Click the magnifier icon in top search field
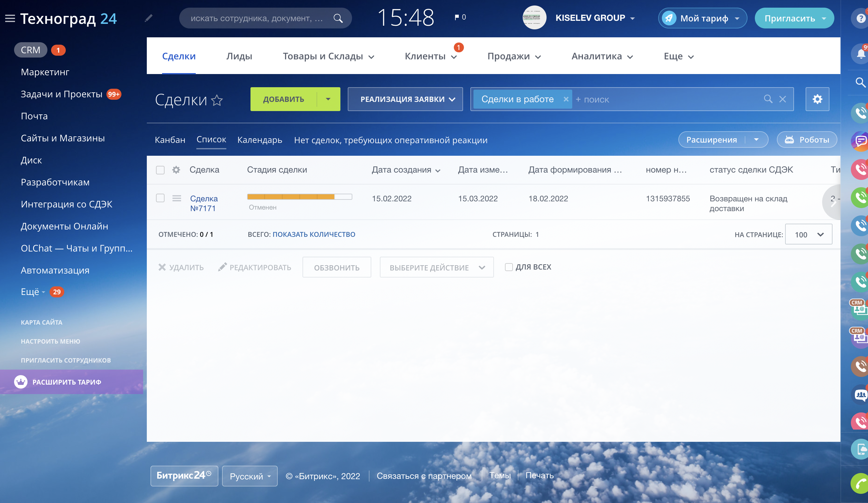The height and width of the screenshot is (503, 868). [x=338, y=18]
